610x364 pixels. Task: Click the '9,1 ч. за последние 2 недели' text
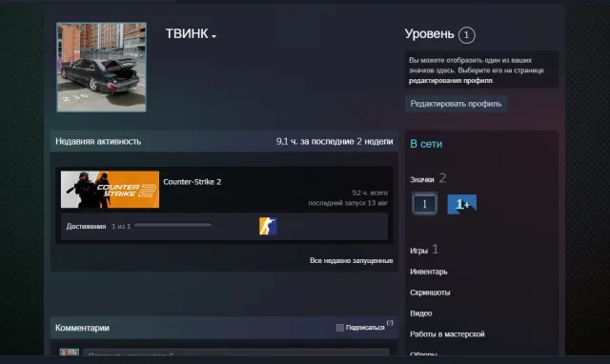(335, 141)
